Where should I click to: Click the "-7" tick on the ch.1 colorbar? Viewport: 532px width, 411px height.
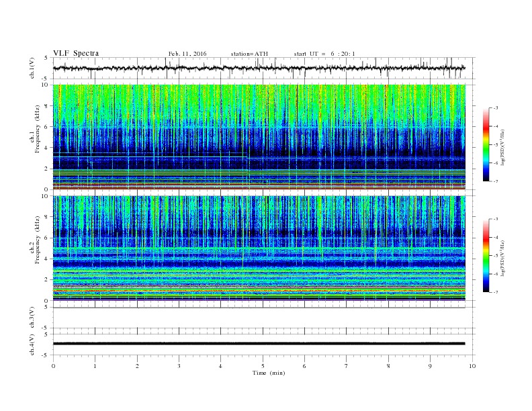(495, 181)
